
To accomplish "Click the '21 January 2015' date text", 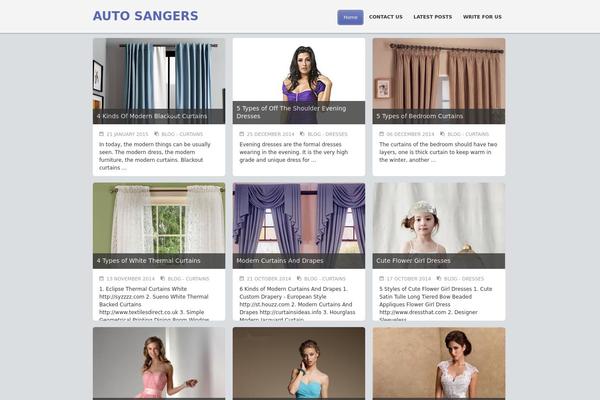I will [127, 134].
